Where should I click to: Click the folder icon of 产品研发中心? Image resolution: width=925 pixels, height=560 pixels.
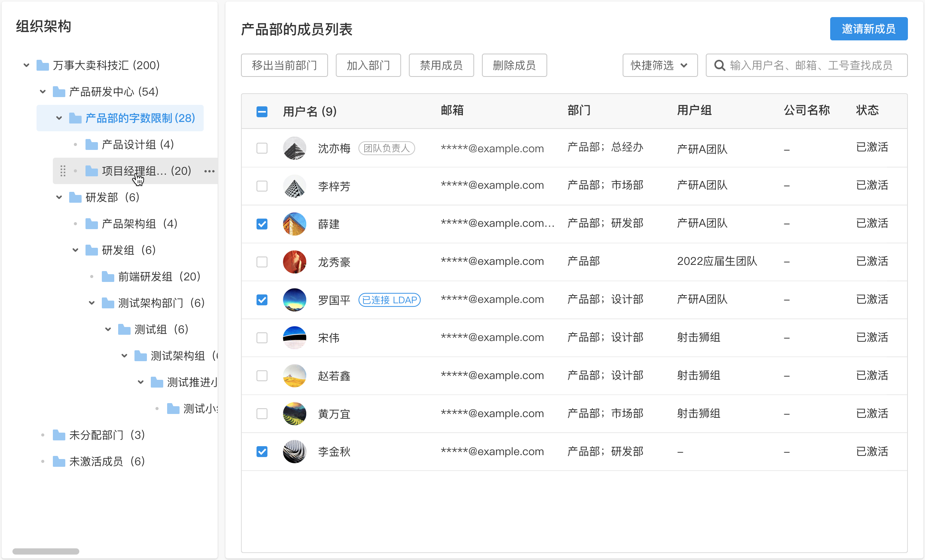pos(59,92)
